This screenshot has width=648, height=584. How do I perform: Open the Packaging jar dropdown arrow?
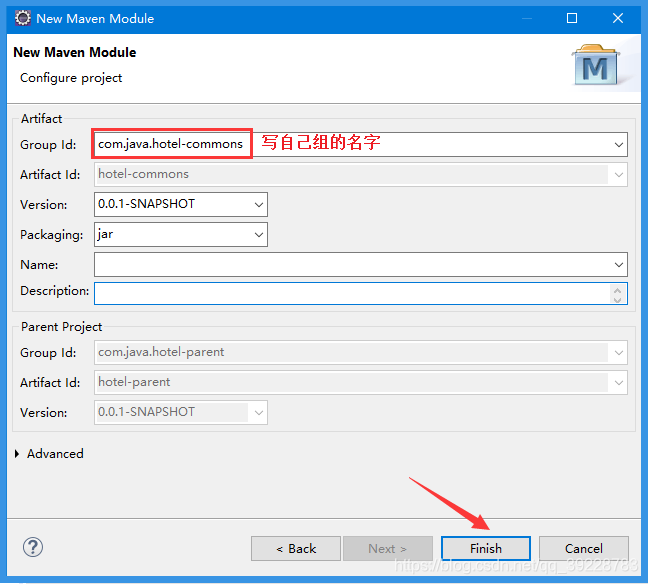pyautogui.click(x=259, y=235)
